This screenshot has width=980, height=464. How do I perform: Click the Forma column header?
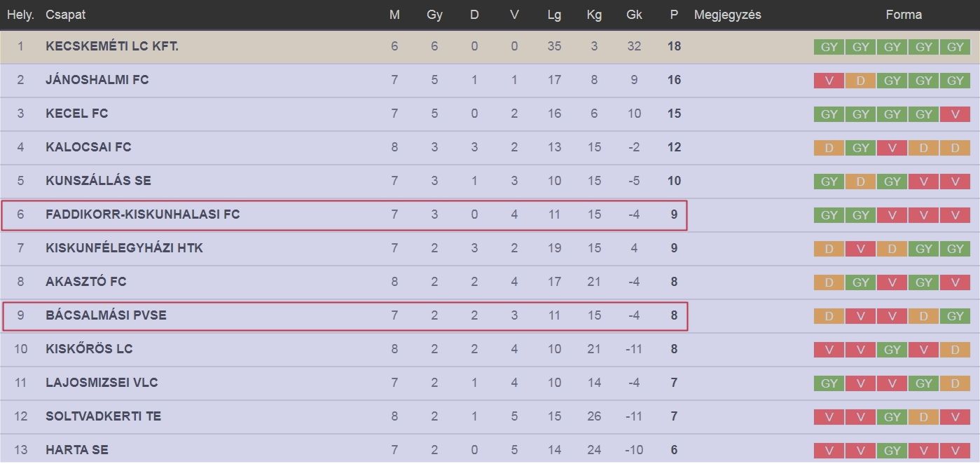tap(903, 15)
